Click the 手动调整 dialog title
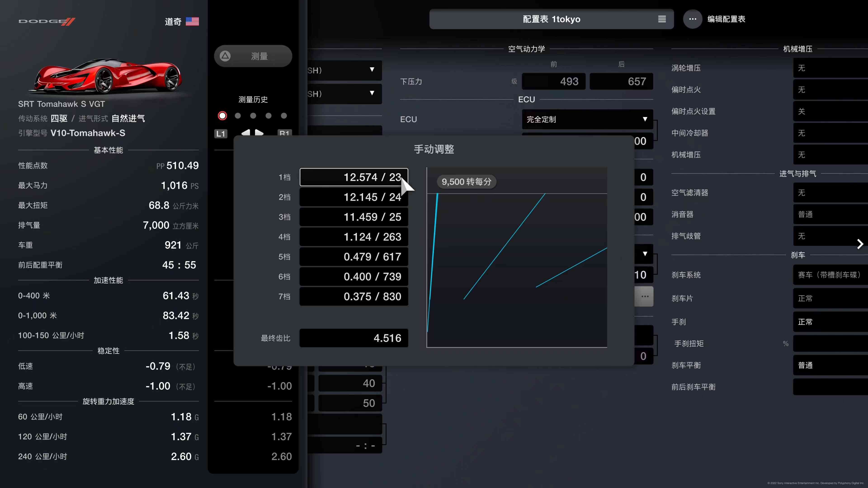This screenshot has width=868, height=488. tap(434, 149)
